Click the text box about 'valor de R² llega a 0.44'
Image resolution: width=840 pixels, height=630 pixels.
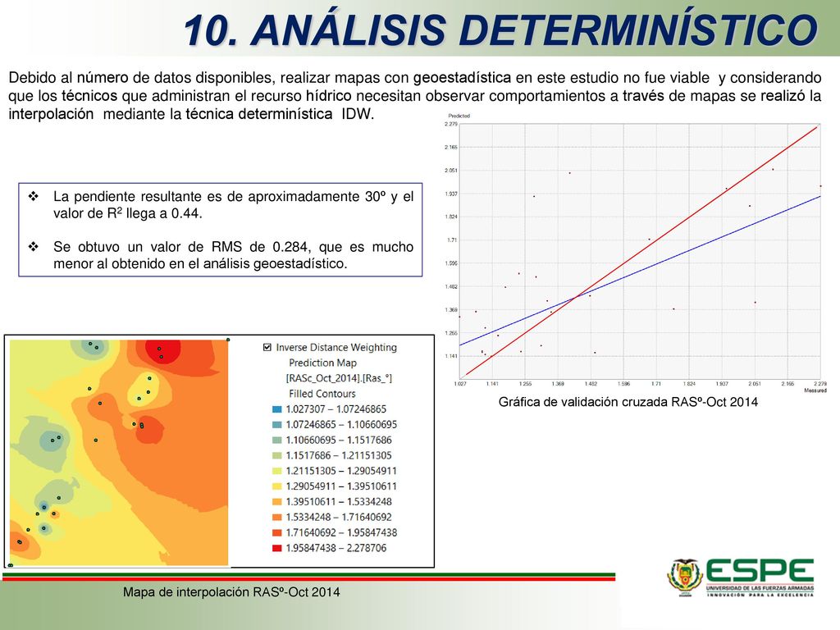[220, 230]
